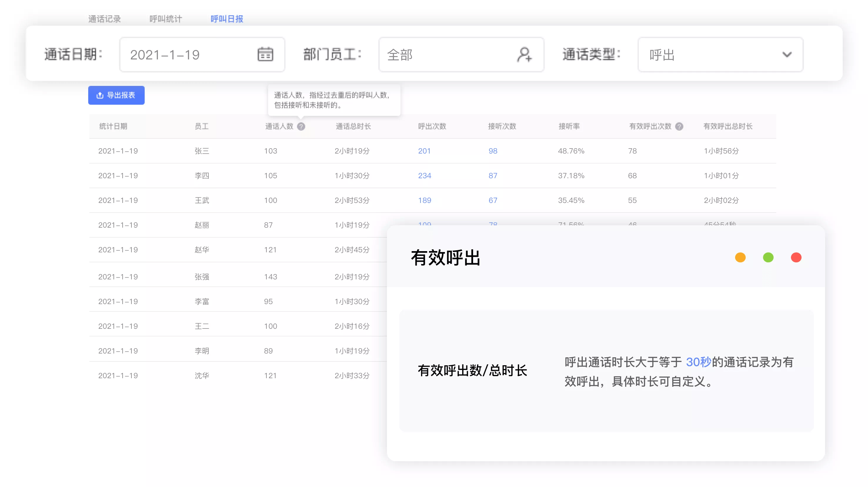Open the 呼出 call type combo box
Viewport: 868px width, 487px height.
coord(720,55)
